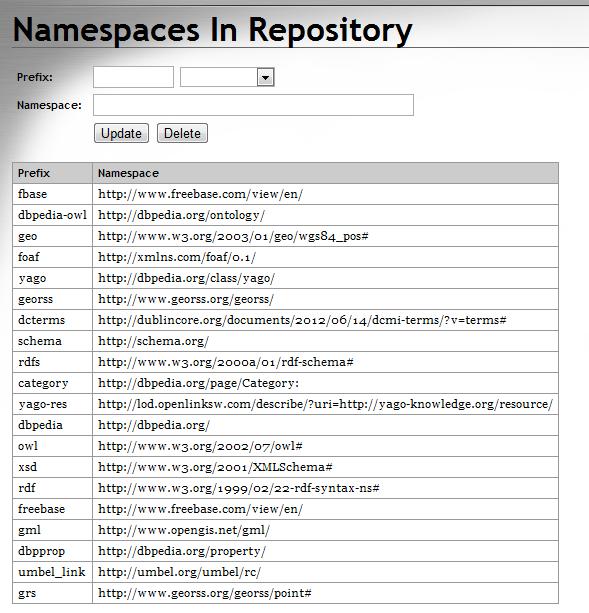Click the wgs84_pos# namespace URL
Screen dimensions: 589x613
233,236
